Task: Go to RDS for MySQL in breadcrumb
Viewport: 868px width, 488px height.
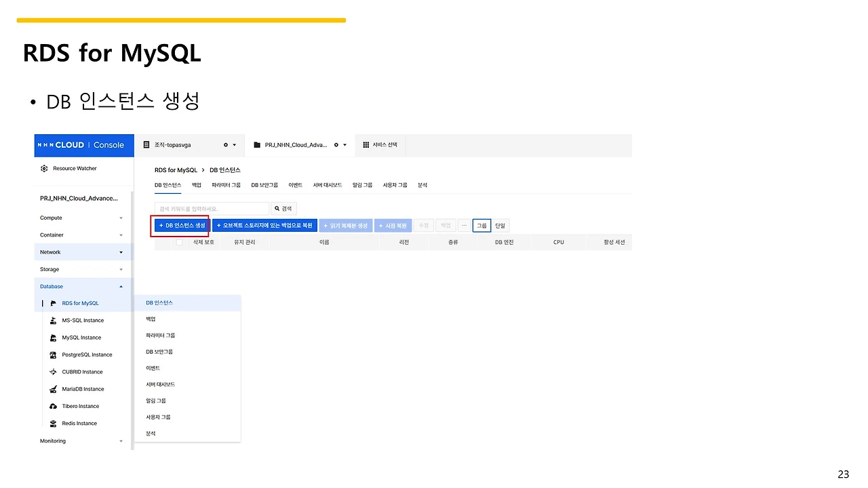Action: pyautogui.click(x=176, y=170)
